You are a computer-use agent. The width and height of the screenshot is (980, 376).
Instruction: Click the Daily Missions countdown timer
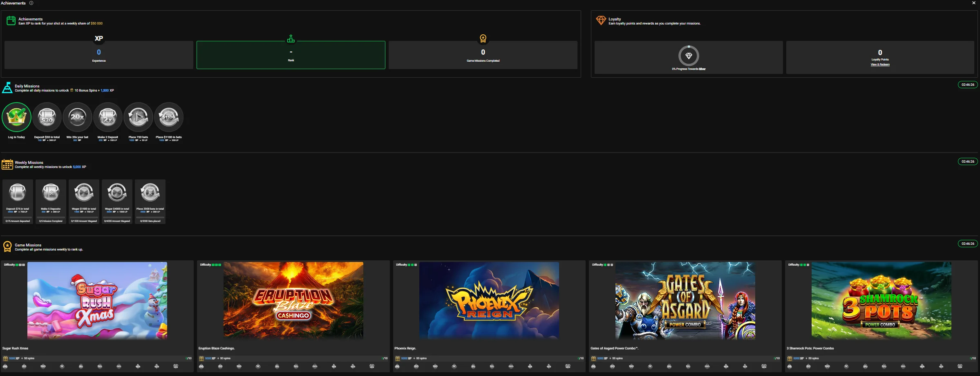(968, 85)
